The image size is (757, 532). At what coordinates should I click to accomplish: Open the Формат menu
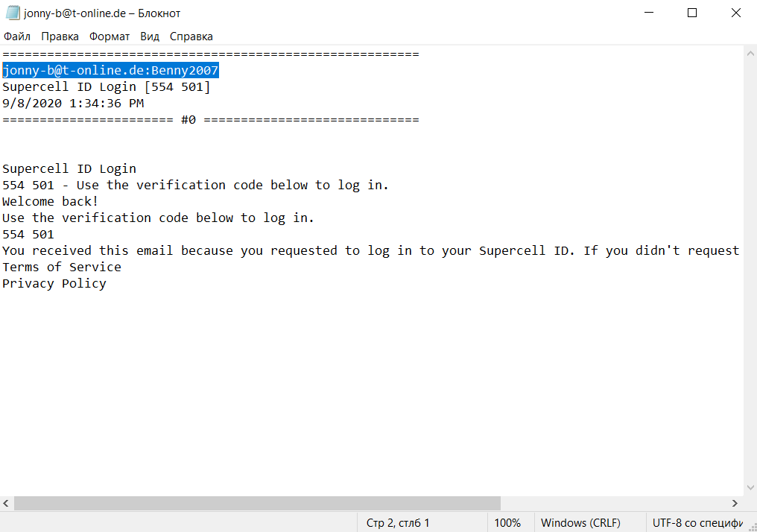pyautogui.click(x=110, y=37)
